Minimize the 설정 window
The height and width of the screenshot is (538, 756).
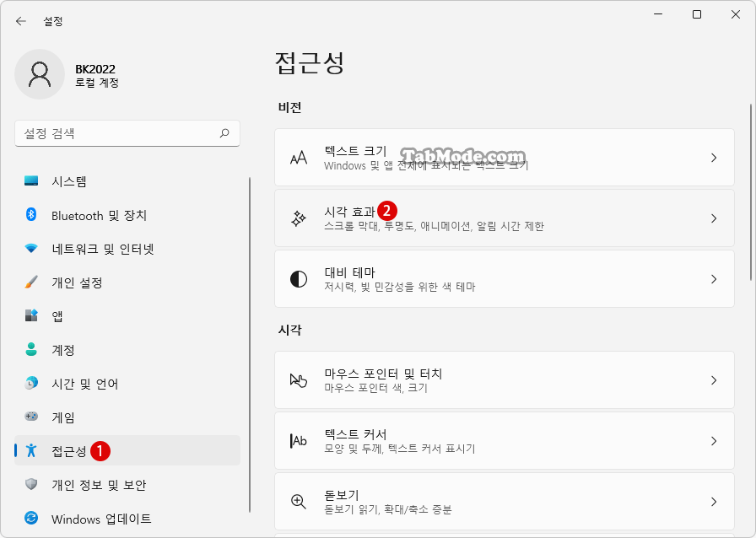[x=658, y=14]
